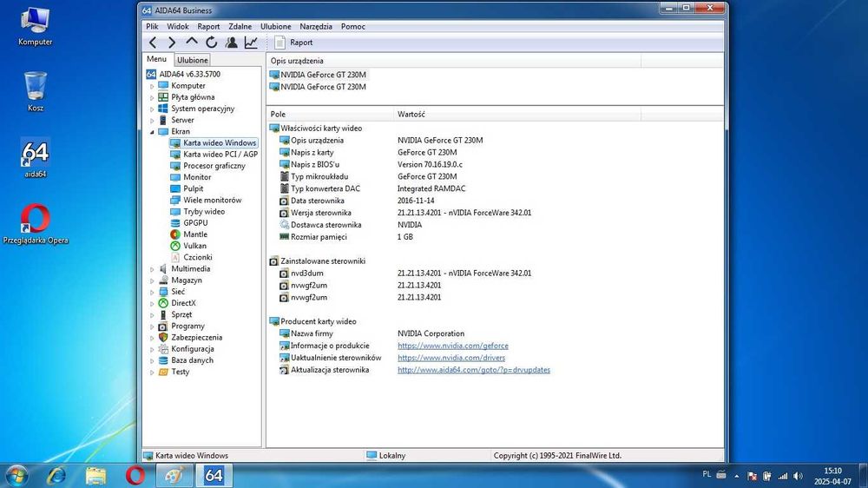Expand the Magazyn tree node

pyautogui.click(x=152, y=280)
